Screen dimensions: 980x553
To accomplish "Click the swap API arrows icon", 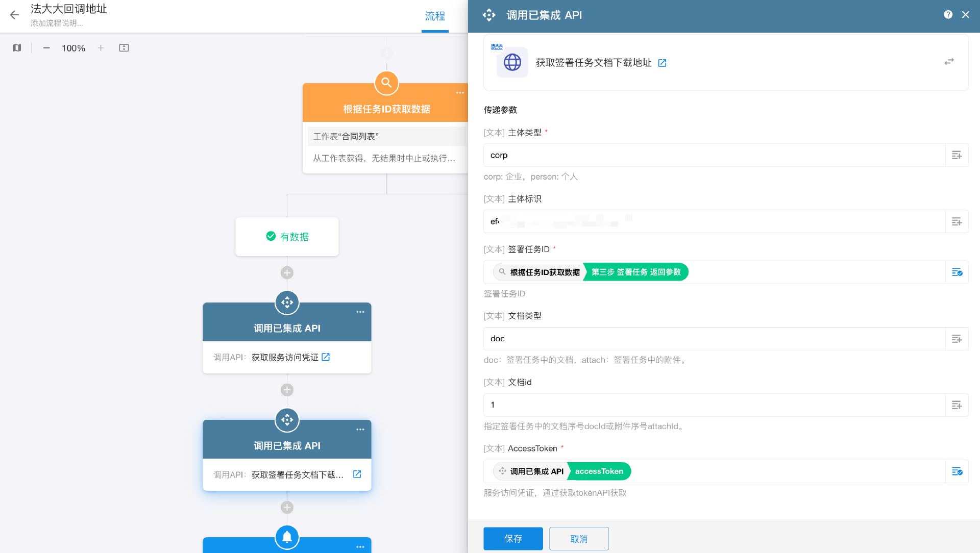I will click(949, 62).
